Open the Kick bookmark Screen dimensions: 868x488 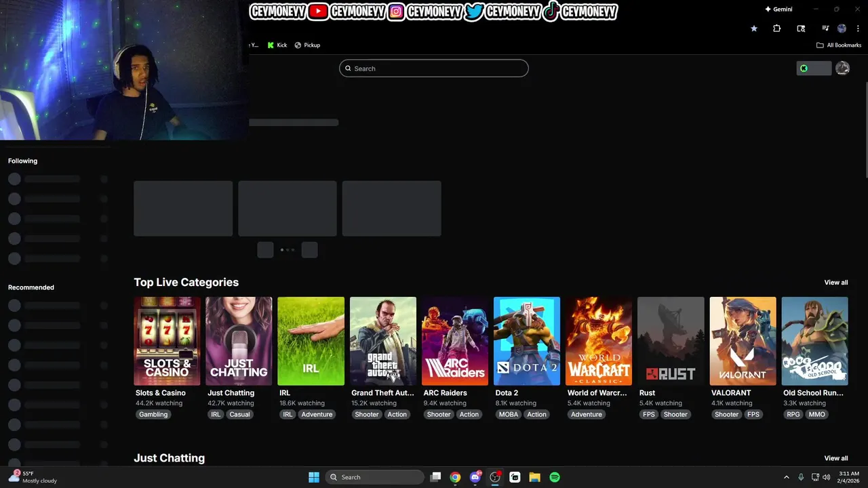coord(277,45)
